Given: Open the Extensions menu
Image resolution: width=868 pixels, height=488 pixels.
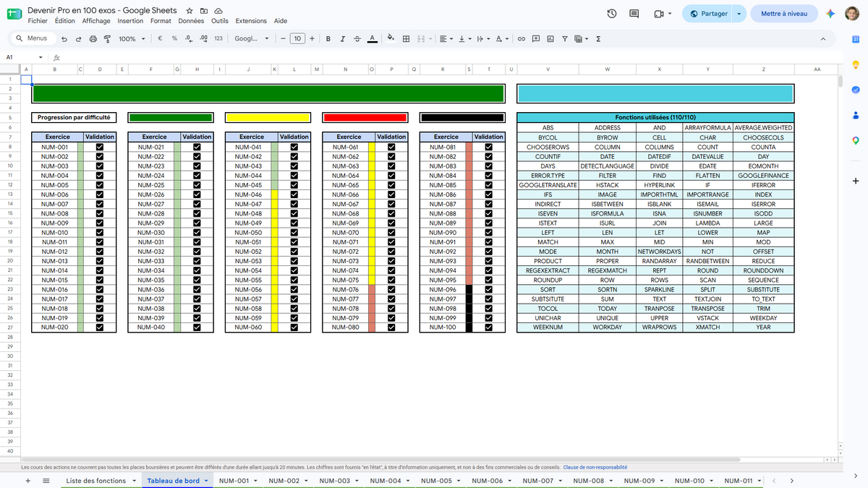Looking at the screenshot, I should [x=251, y=21].
